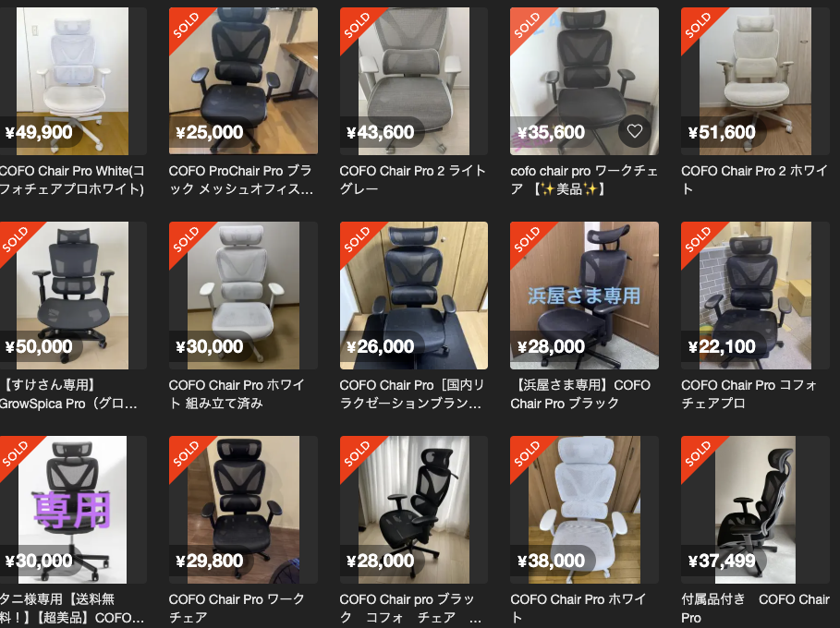Open the ¥26,000 black chair listing image
The height and width of the screenshot is (628, 840).
[414, 296]
